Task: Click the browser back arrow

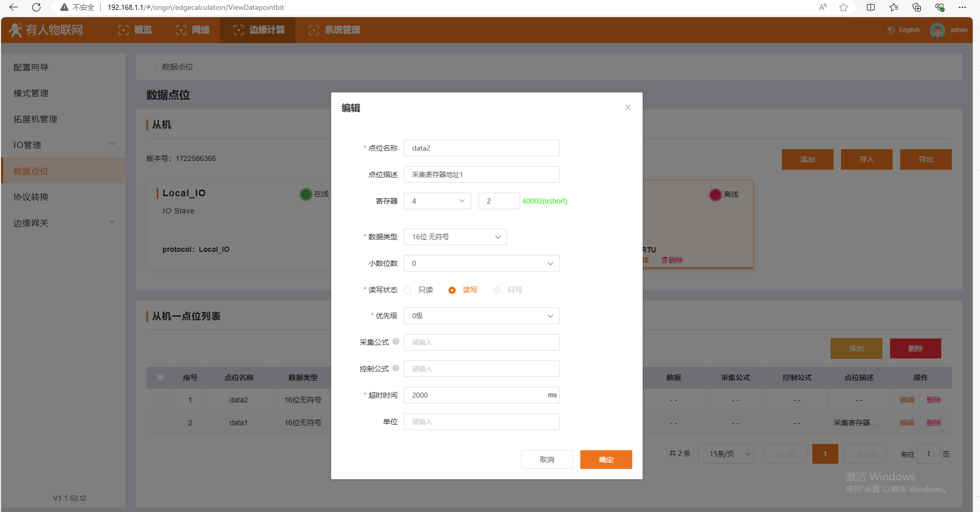Action: pyautogui.click(x=13, y=7)
